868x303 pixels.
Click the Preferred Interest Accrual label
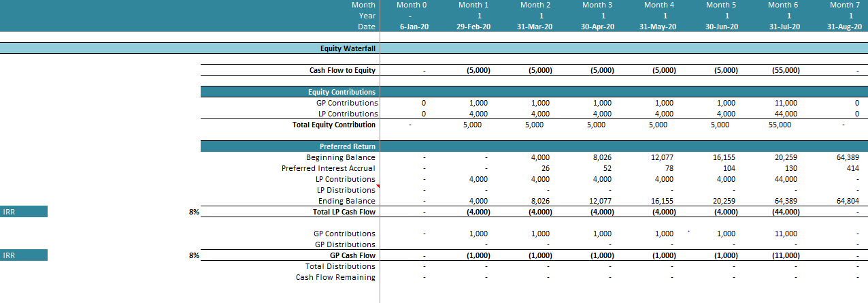coord(328,168)
